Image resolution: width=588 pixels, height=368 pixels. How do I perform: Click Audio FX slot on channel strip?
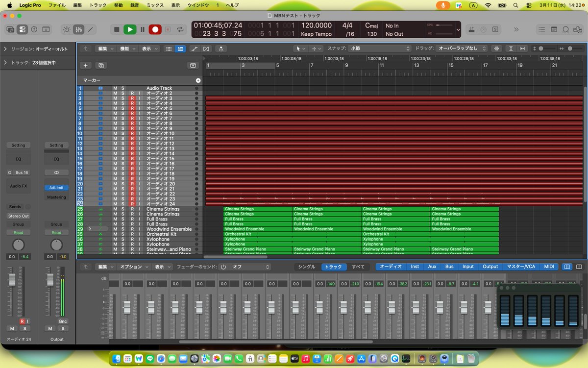tap(19, 186)
